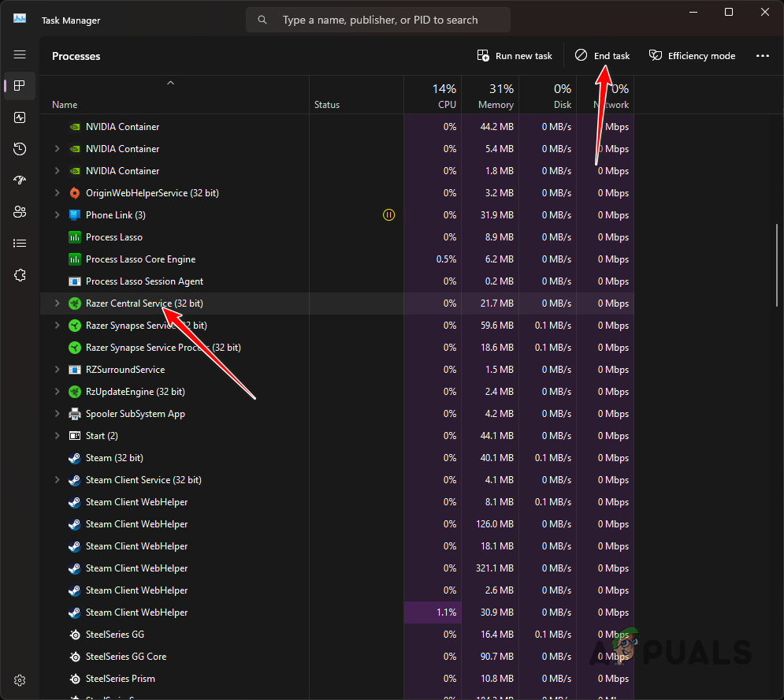Open Task Manager settings gear
The width and height of the screenshot is (784, 700).
point(20,680)
